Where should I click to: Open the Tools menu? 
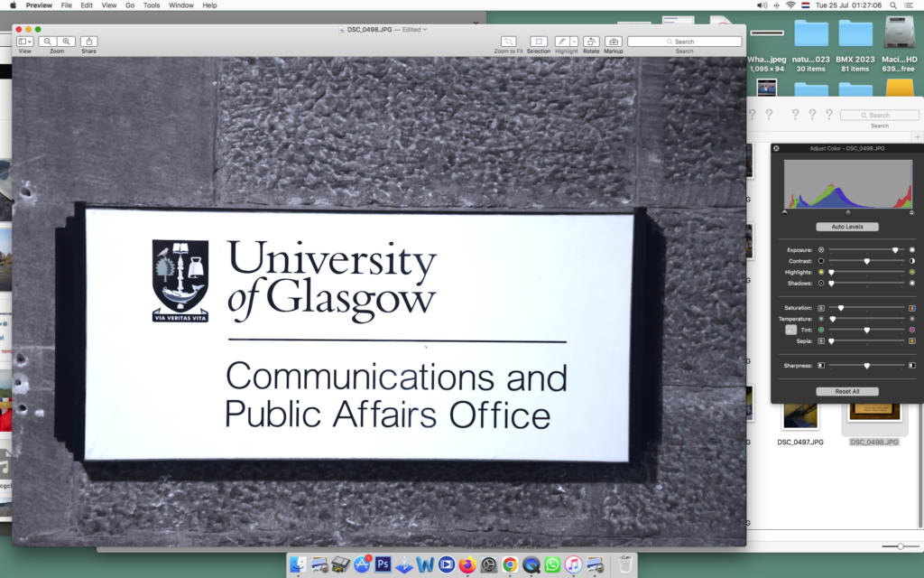pyautogui.click(x=152, y=5)
